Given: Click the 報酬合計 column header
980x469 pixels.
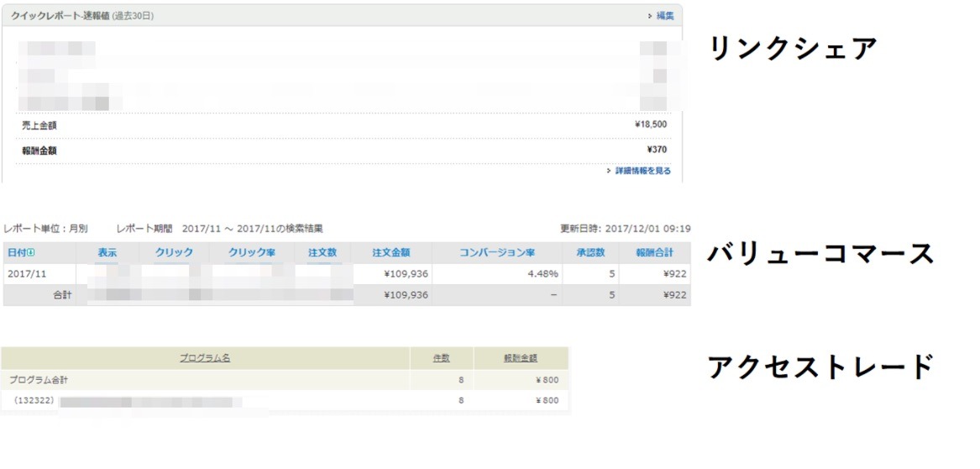Looking at the screenshot, I should (x=655, y=252).
